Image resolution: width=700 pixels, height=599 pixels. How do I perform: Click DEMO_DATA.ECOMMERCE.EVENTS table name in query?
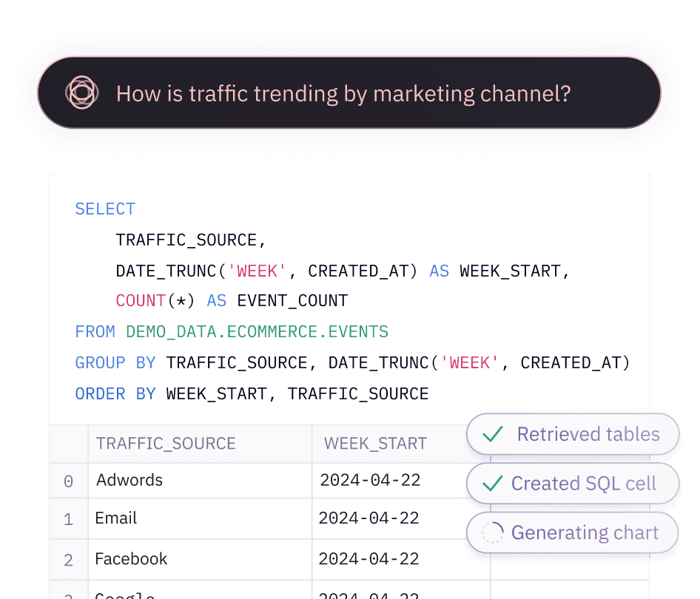coord(257,332)
